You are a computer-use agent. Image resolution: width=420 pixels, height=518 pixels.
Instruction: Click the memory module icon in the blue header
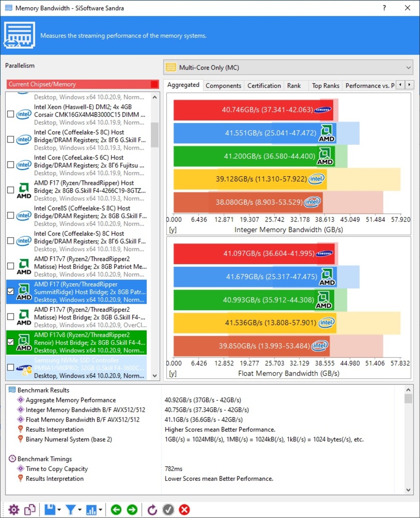point(19,35)
